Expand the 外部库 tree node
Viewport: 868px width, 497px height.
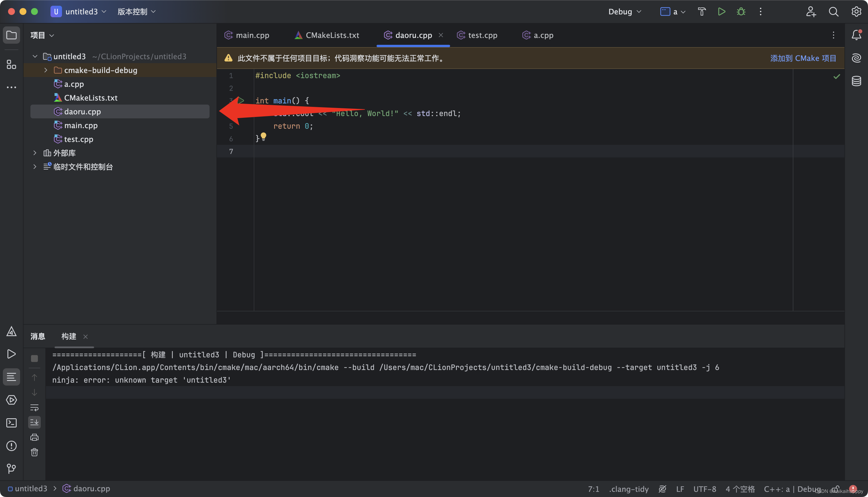(35, 153)
